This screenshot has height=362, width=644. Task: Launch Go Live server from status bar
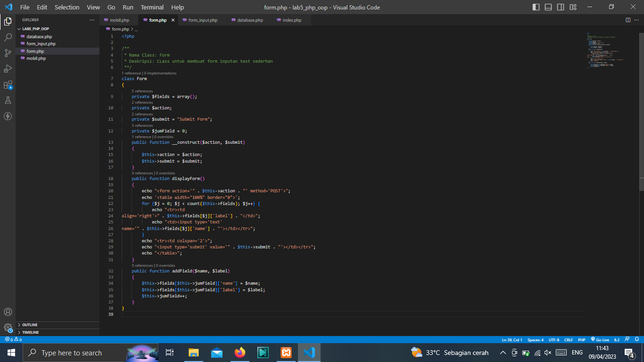point(600,339)
